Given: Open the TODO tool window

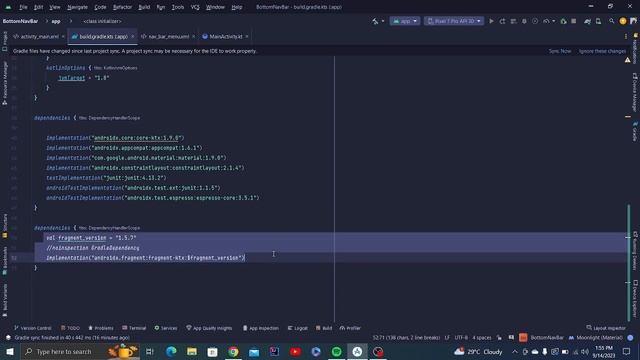Looking at the screenshot, I should (x=70, y=328).
